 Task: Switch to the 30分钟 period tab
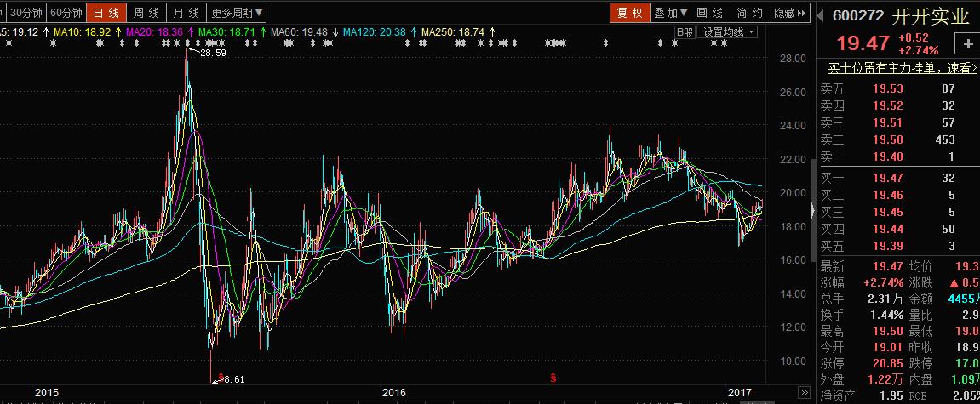pyautogui.click(x=27, y=13)
